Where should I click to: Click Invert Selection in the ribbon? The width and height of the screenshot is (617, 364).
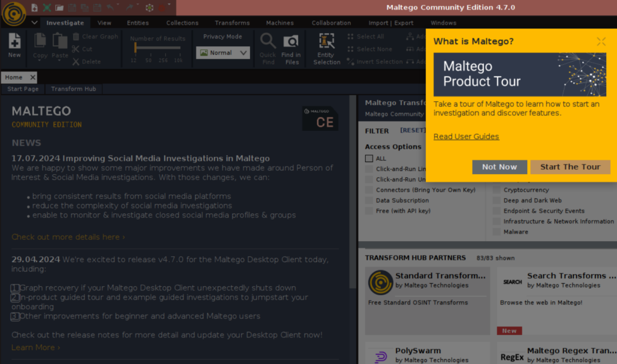click(375, 62)
